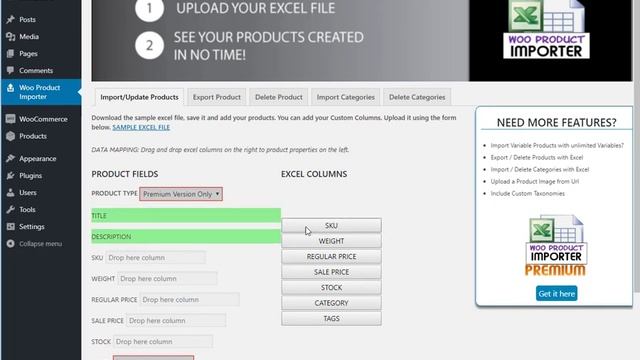Click the SALE PRICE drop here field

point(176,321)
